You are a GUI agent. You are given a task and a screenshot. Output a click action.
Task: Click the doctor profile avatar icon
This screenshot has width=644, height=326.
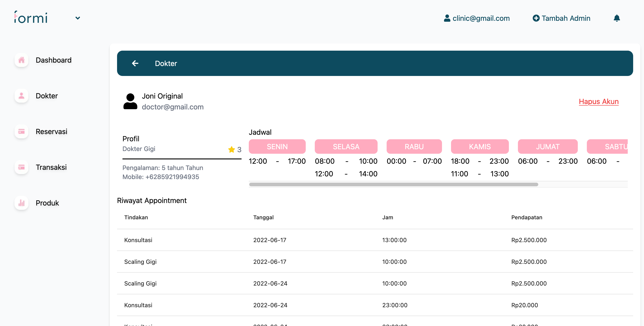point(130,101)
